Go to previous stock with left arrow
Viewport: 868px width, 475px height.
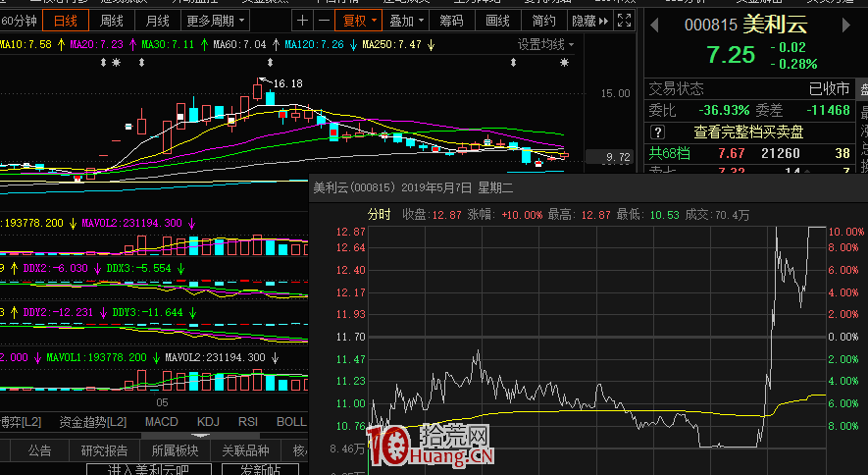(653, 24)
